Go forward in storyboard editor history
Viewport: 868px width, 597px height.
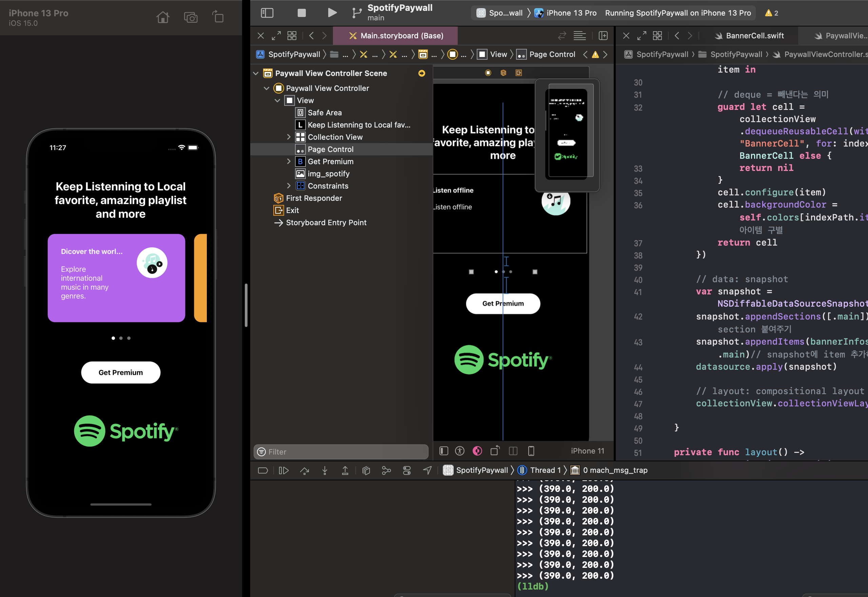[x=324, y=36]
